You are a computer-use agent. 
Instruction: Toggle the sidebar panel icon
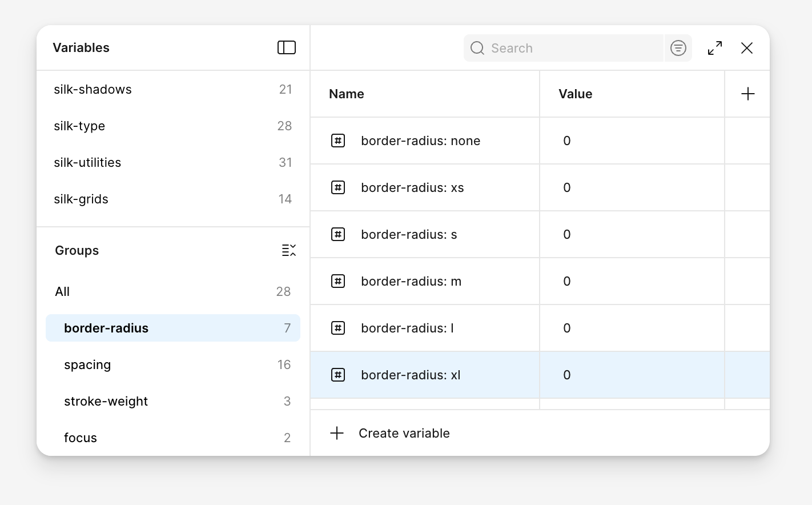(x=286, y=47)
